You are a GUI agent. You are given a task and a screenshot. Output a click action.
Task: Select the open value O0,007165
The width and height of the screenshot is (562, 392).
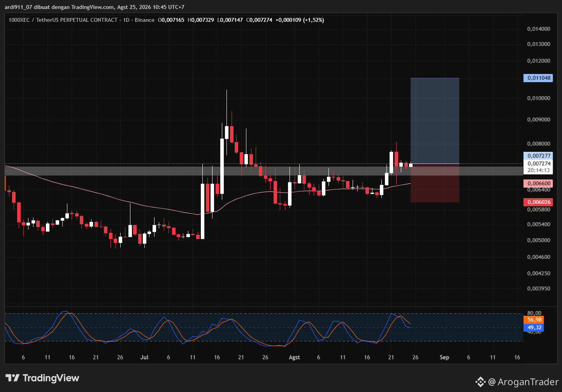point(172,20)
